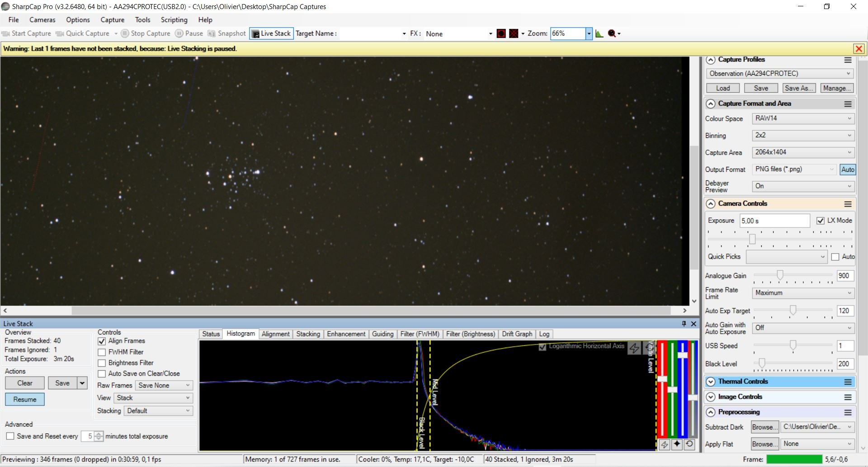
Task: Open Capture Format and Area panel menu
Action: tap(848, 104)
